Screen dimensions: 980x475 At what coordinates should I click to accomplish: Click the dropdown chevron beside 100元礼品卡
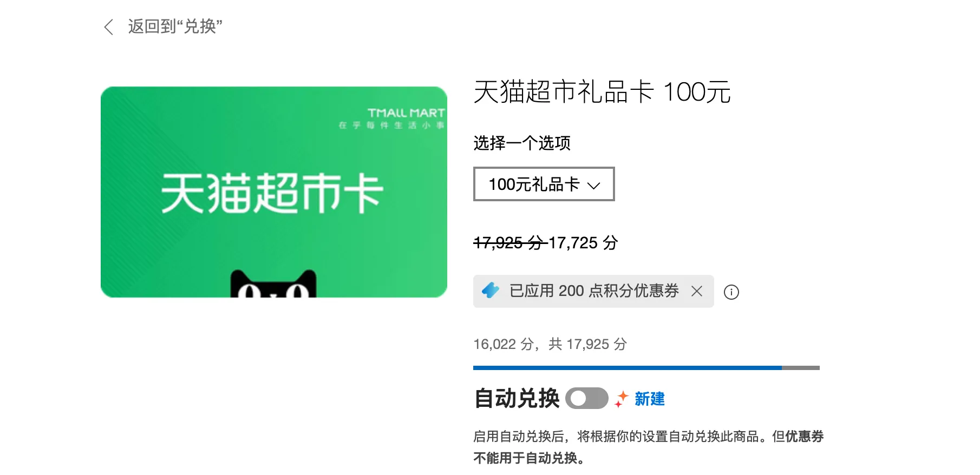pyautogui.click(x=594, y=186)
